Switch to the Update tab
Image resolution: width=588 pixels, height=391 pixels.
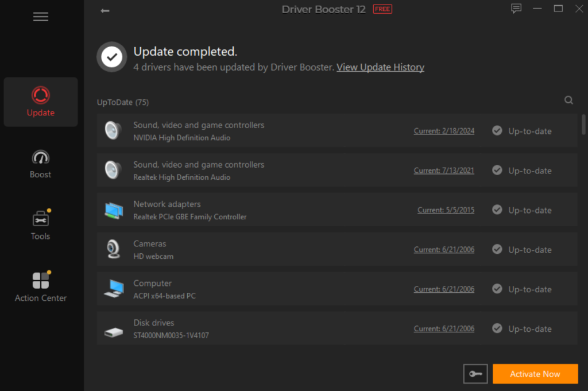click(x=40, y=102)
